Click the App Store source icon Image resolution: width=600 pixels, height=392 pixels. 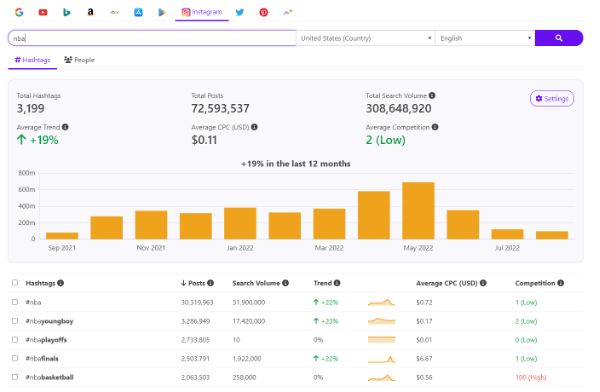tap(138, 12)
